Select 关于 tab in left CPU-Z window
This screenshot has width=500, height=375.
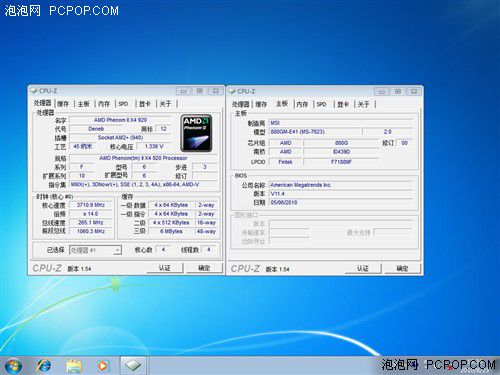tap(165, 104)
